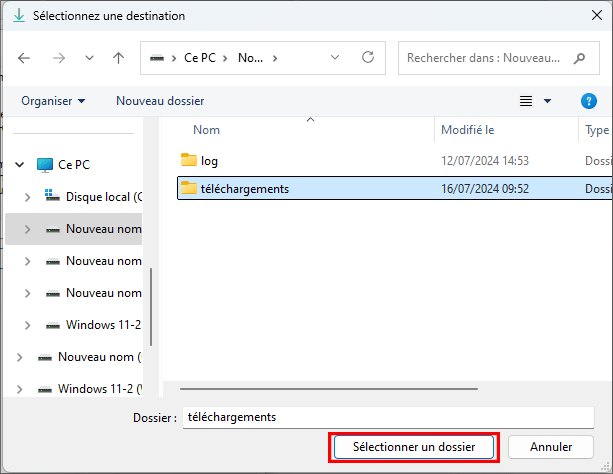Sort files by the Nom column
Viewport: 613px width, 474px height.
point(206,130)
